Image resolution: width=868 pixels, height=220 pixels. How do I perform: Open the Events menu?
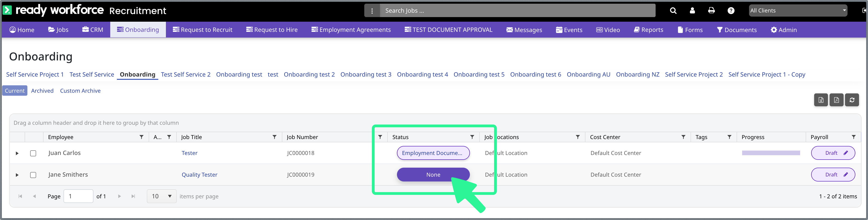coord(569,30)
